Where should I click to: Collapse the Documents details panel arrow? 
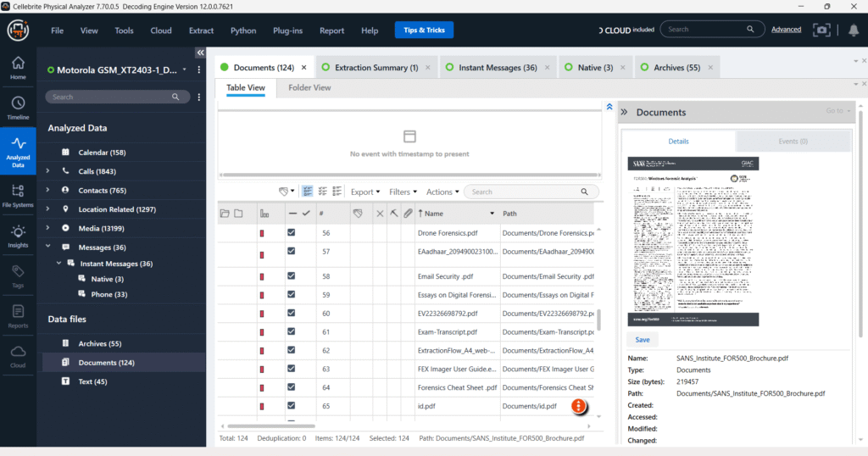pos(625,113)
